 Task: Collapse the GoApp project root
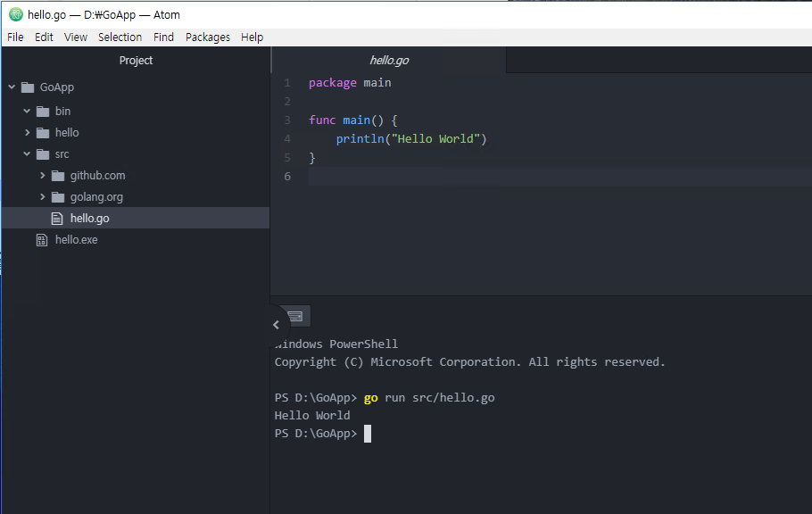[12, 87]
